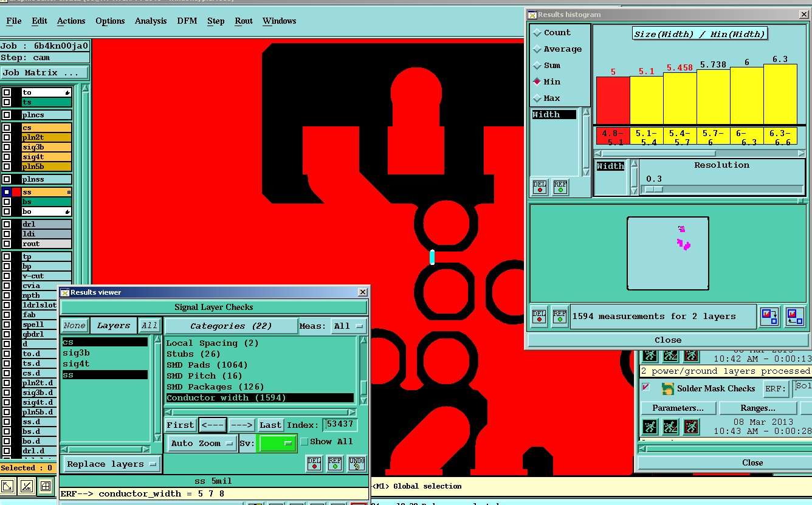Click second histogram zoom-back icon near measurements
The image size is (812, 505).
point(795,317)
